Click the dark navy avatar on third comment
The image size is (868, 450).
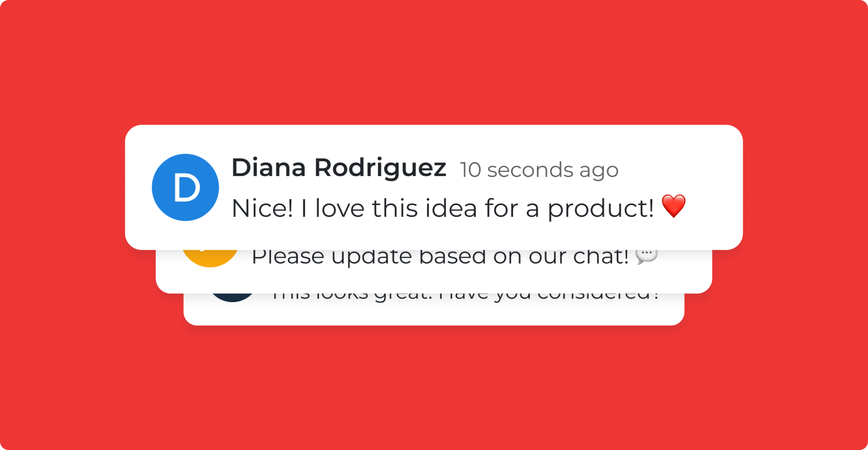coord(233,297)
